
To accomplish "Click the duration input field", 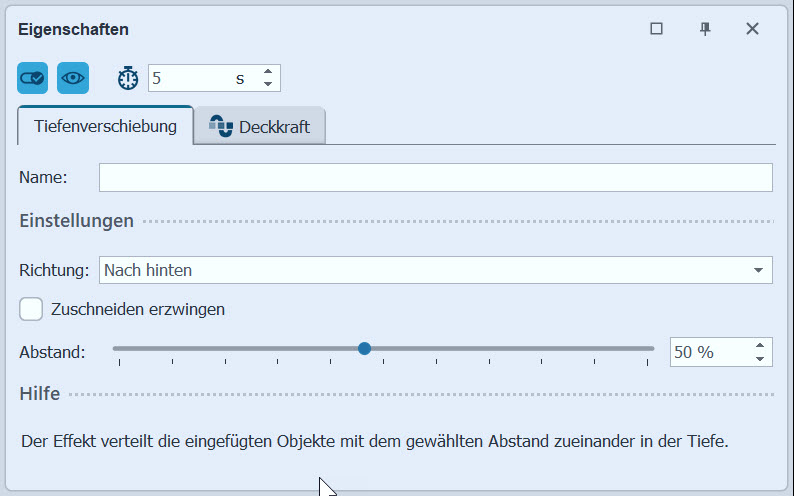I will pos(200,78).
